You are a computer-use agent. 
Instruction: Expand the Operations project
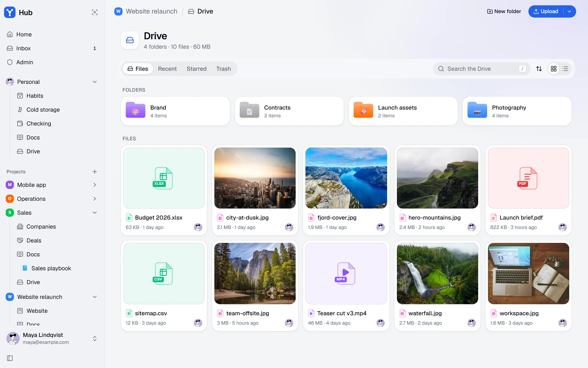click(95, 199)
